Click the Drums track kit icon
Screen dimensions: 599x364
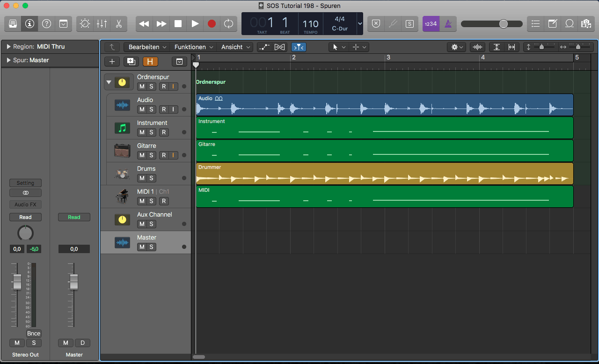pos(122,174)
